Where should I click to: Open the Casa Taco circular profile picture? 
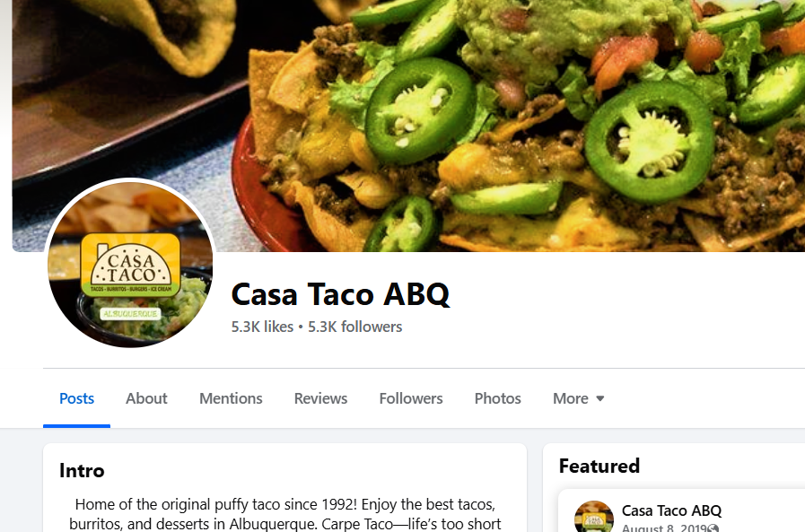[130, 263]
